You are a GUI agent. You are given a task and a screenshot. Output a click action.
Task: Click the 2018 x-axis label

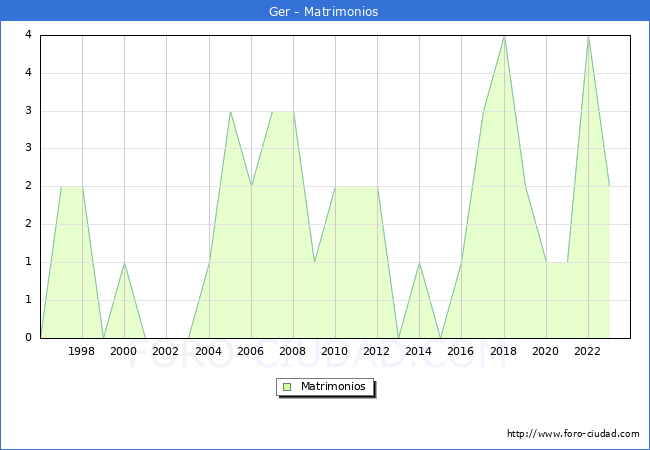pos(503,351)
